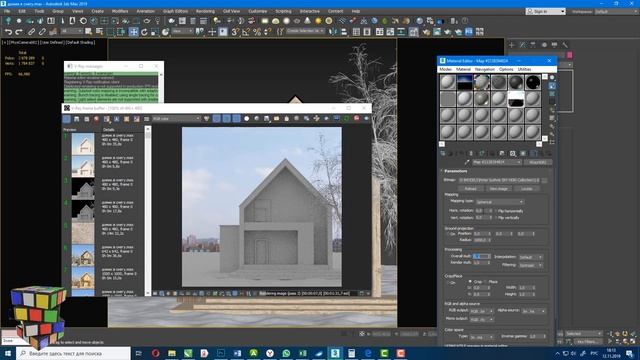Screen dimensions: 640x360
Task: Toggle the Angle Snap icon
Action: pos(246,32)
